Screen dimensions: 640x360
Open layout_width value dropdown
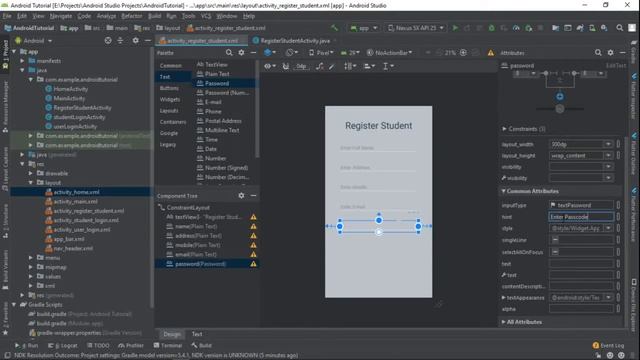608,144
